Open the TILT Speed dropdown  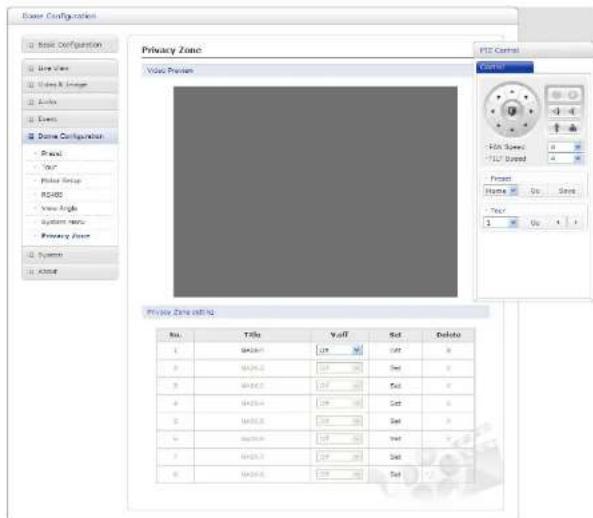click(x=565, y=158)
